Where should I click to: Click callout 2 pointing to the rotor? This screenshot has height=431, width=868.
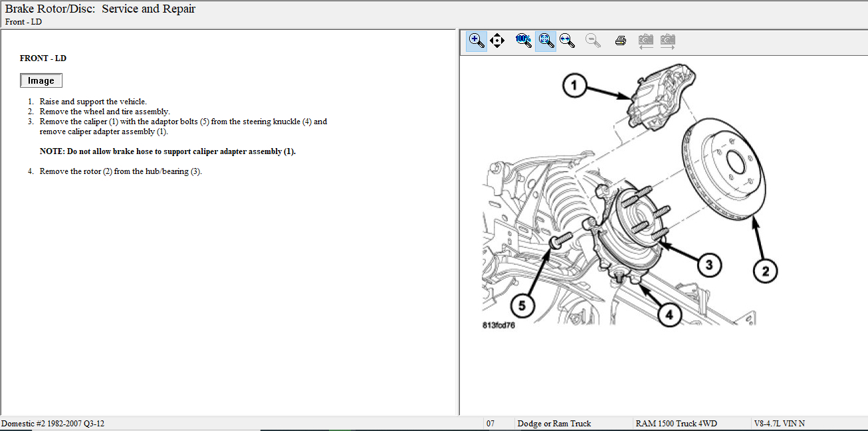[x=765, y=270]
